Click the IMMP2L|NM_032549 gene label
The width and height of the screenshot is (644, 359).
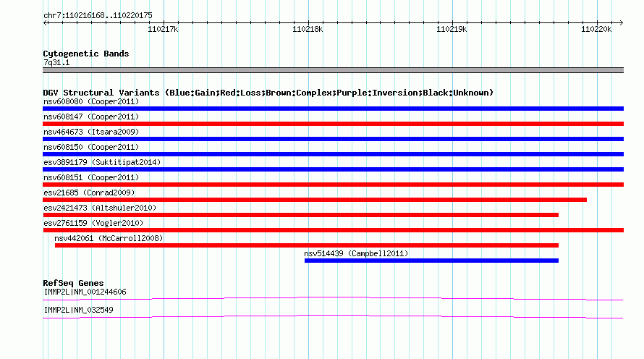click(x=78, y=310)
